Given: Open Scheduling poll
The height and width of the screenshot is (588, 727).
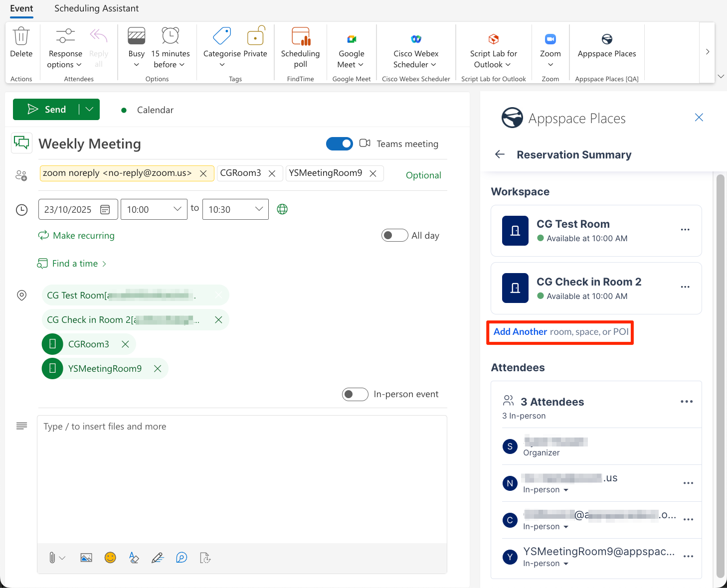Looking at the screenshot, I should coord(300,48).
